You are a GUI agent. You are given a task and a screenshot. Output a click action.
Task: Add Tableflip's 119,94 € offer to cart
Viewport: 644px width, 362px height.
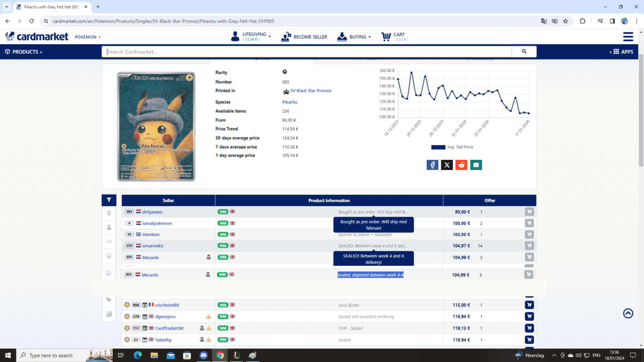click(x=529, y=340)
